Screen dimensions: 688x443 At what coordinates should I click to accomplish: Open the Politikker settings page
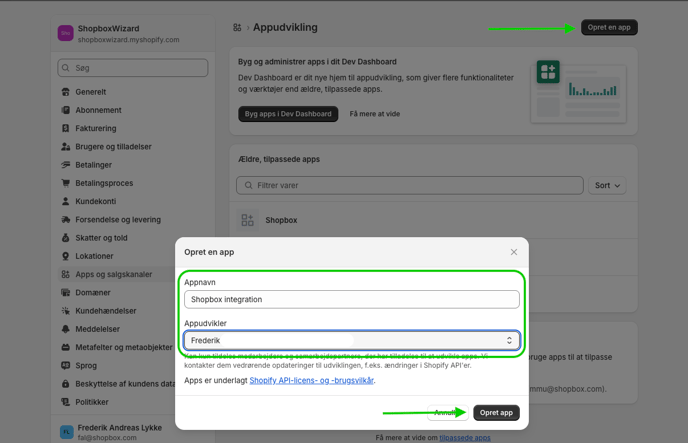92,402
